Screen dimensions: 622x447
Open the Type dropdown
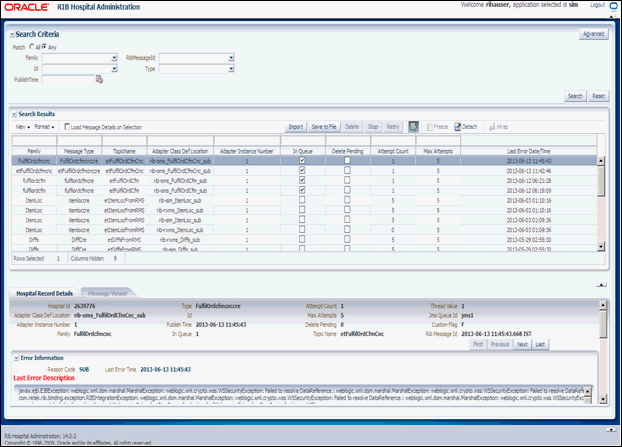[231, 69]
